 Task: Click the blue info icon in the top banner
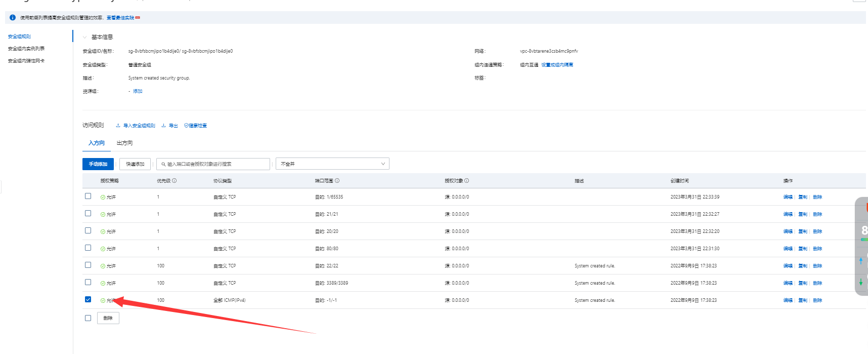[13, 17]
